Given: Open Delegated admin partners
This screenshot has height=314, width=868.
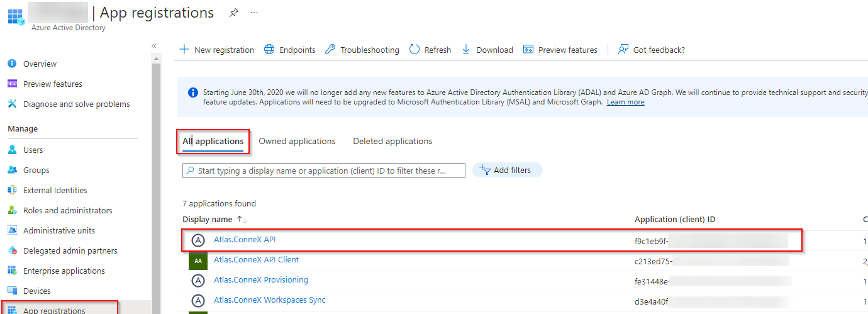Looking at the screenshot, I should coord(70,250).
